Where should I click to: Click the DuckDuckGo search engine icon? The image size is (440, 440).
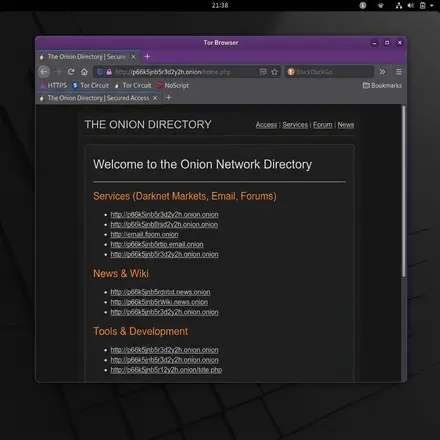click(x=291, y=72)
